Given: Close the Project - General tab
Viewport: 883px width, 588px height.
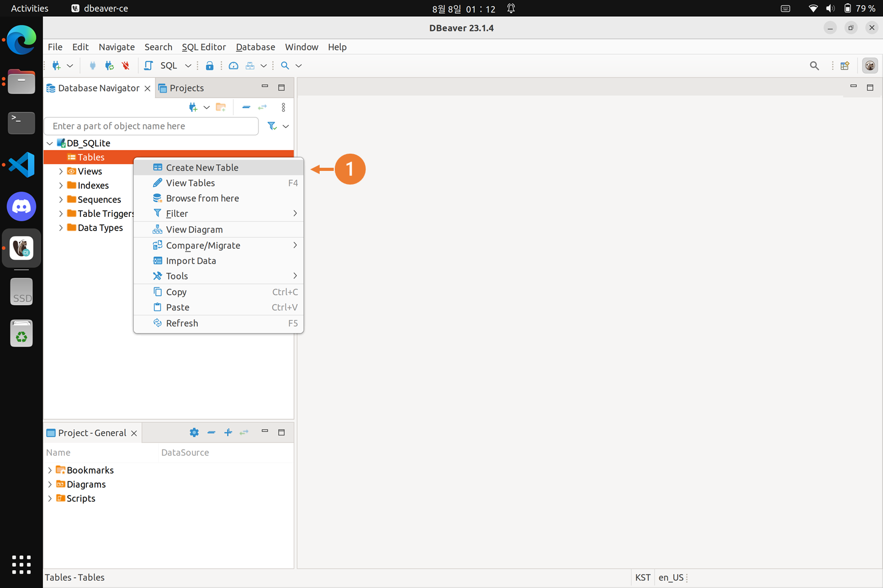Looking at the screenshot, I should pyautogui.click(x=134, y=433).
